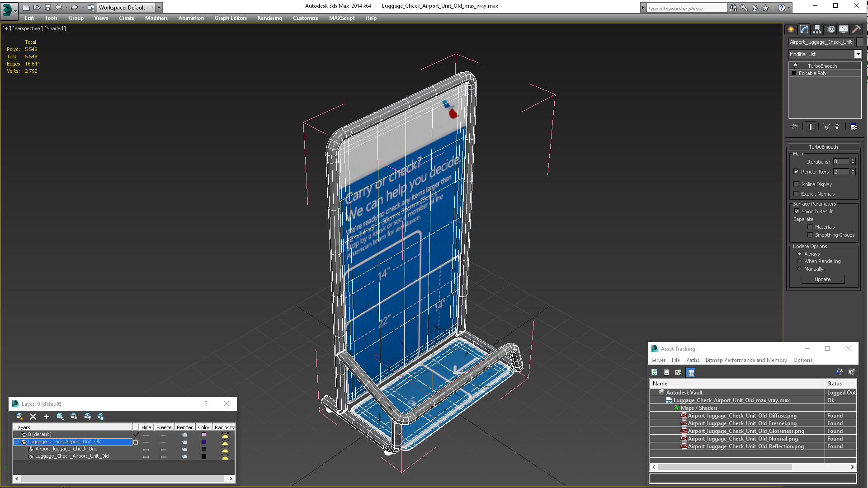Open the Hierarchy command panel tab

click(817, 29)
